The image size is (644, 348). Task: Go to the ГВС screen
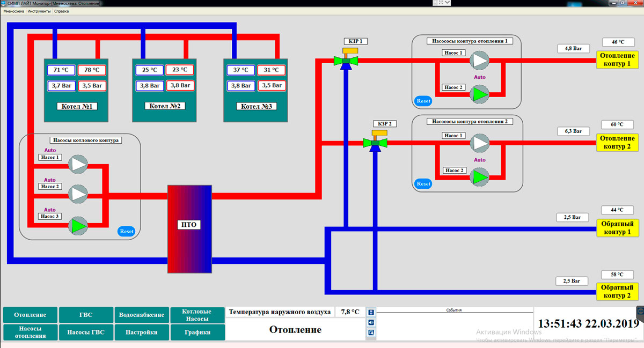tap(86, 315)
